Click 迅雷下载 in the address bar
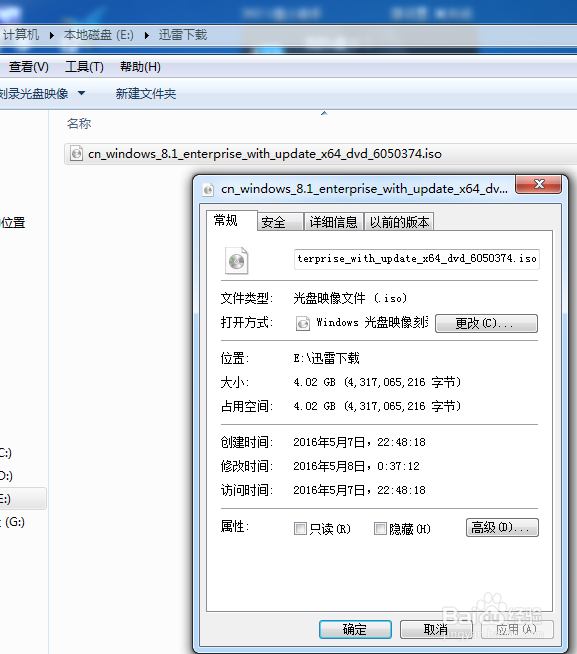Screen dimensions: 577x654 tap(183, 35)
